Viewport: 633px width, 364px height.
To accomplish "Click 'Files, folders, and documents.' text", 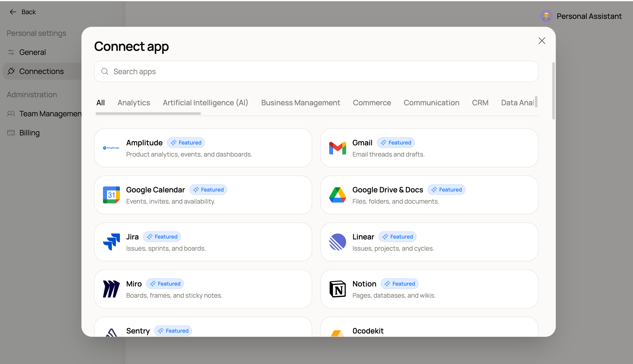I will click(396, 201).
